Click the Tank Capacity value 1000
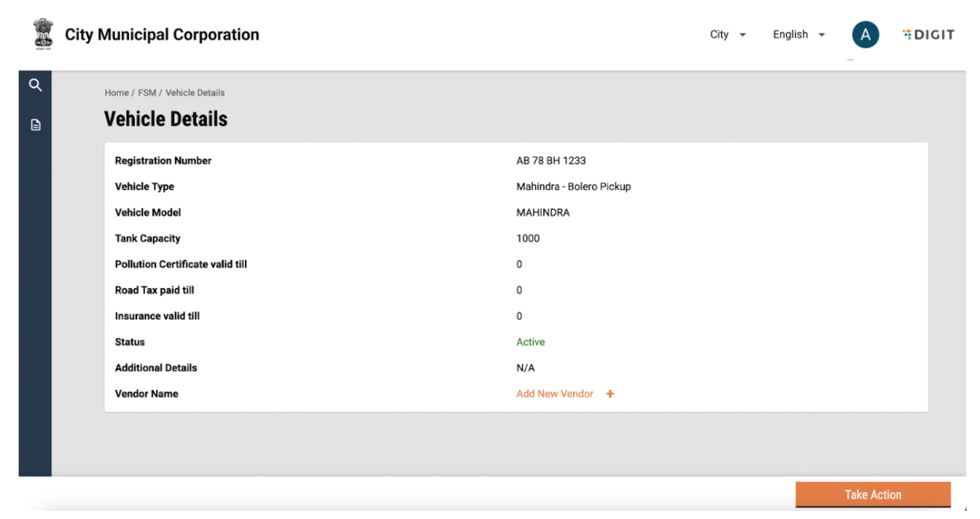 [x=528, y=239]
